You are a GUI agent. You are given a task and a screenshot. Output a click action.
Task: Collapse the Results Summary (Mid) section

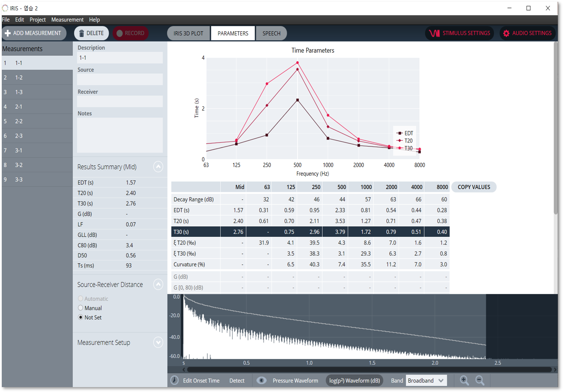pos(158,167)
